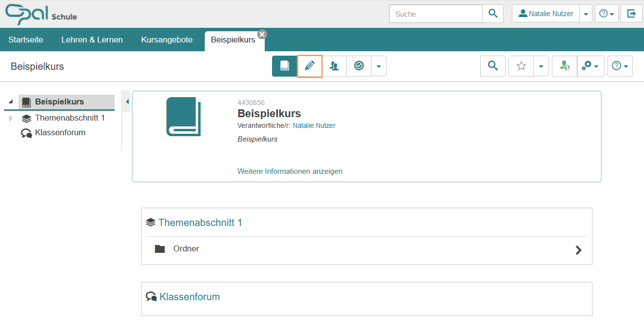Select the course view book icon
This screenshot has width=644, height=329.
click(285, 66)
